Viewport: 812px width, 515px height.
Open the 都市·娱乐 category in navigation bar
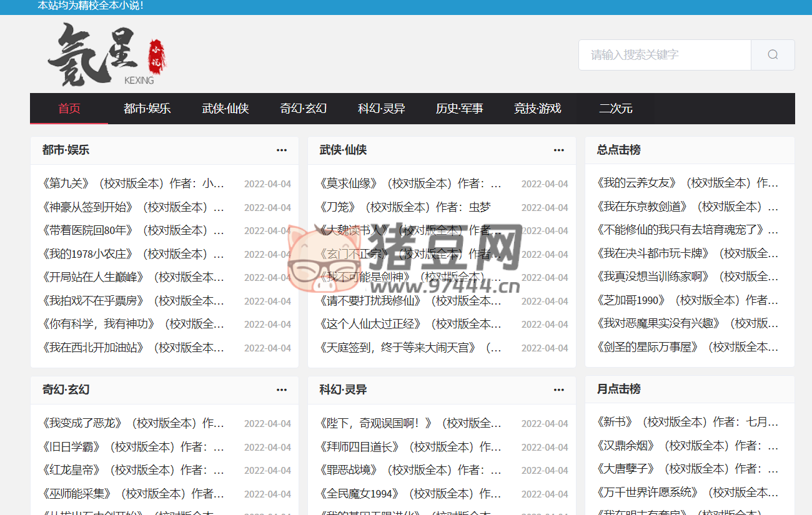[147, 108]
